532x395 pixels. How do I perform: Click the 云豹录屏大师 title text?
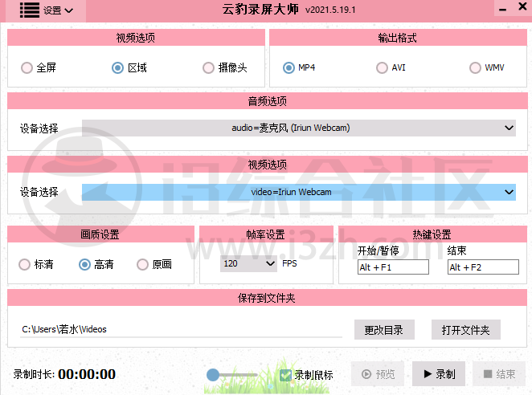coord(260,10)
